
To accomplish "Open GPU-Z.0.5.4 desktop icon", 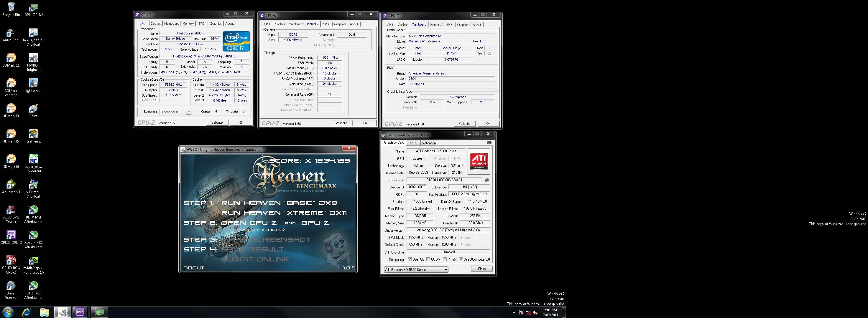I will (x=33, y=9).
